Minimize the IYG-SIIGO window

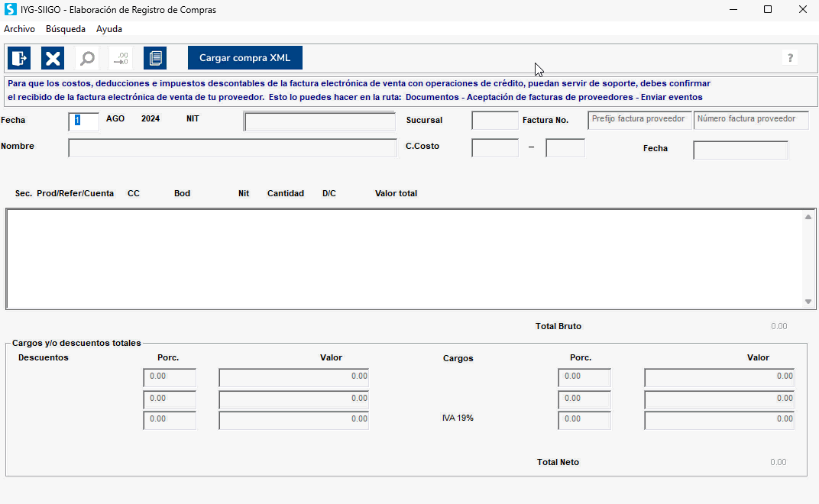click(733, 9)
